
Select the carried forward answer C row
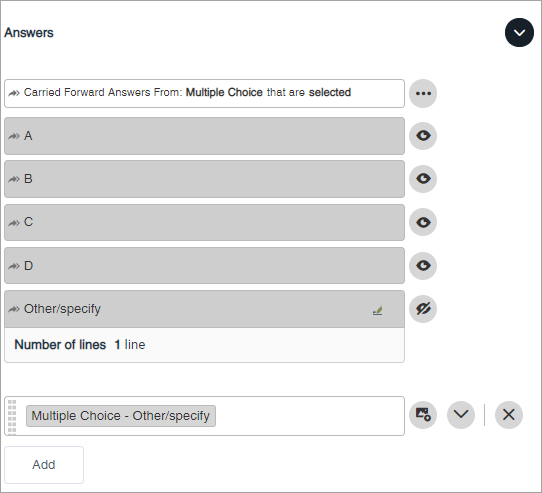(x=204, y=222)
